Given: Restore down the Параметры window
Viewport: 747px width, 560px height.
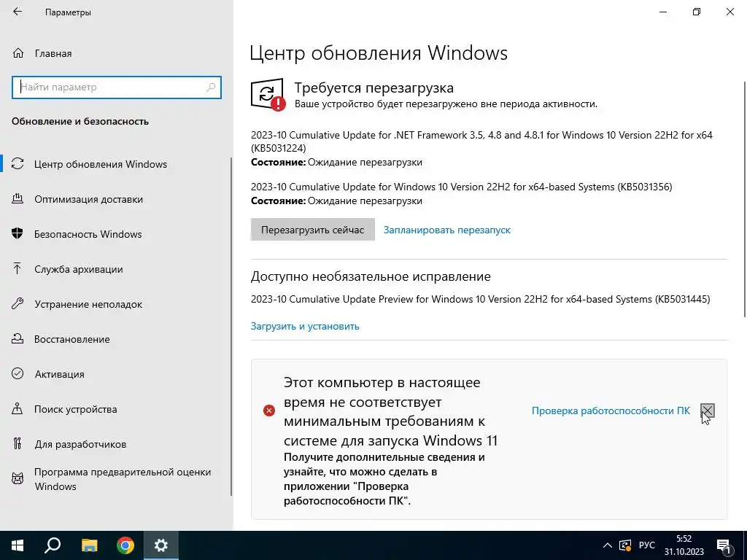Looking at the screenshot, I should [x=697, y=12].
